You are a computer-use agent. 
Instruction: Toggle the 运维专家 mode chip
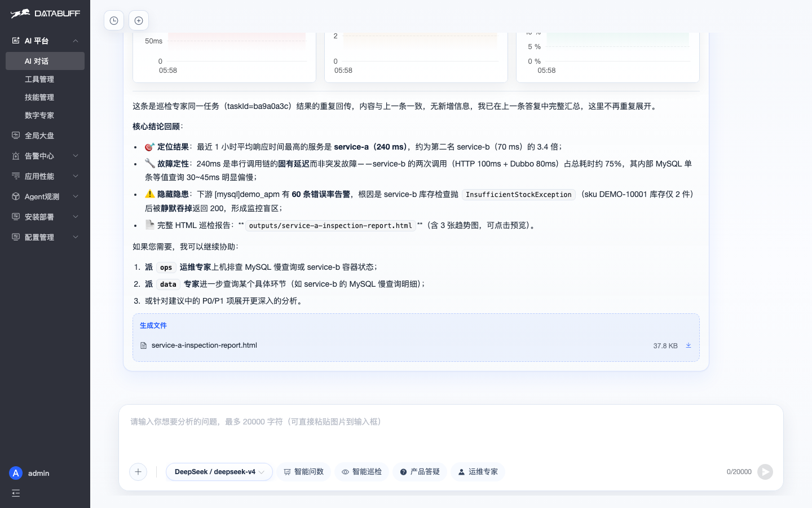478,472
